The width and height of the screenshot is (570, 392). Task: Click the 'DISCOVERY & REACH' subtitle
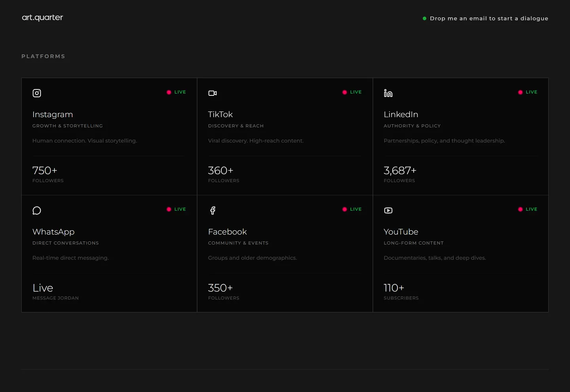tap(236, 126)
